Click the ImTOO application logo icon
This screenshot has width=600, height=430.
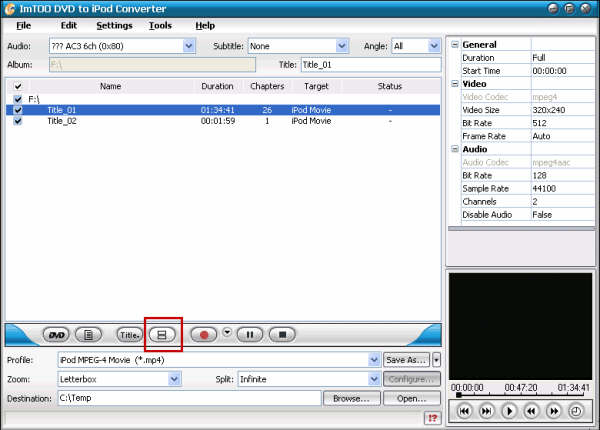tap(10, 9)
